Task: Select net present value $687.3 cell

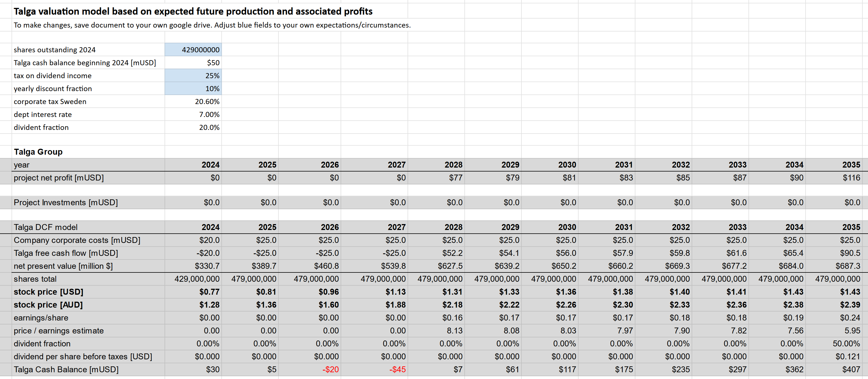Action: coord(834,266)
